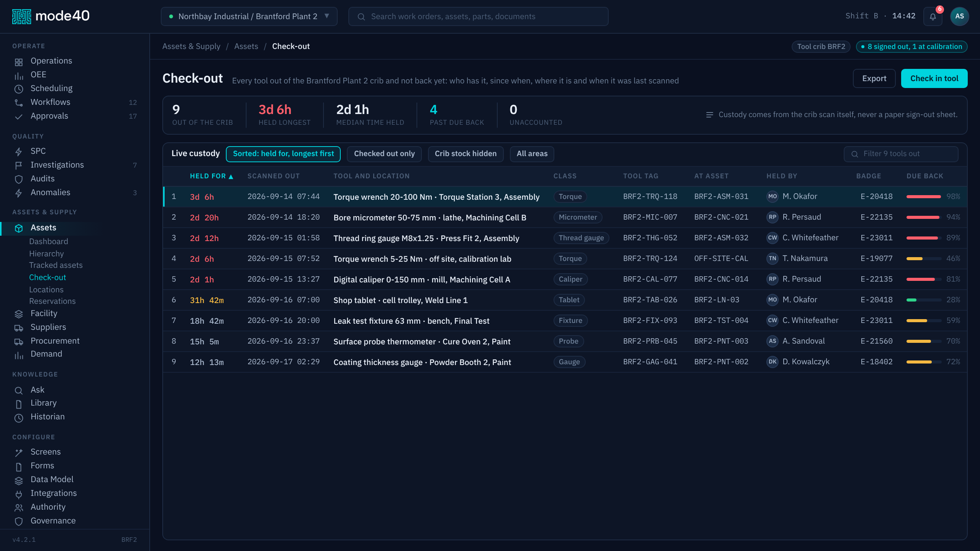The width and height of the screenshot is (980, 551).
Task: Click the Scheduling clock icon
Action: (19, 89)
